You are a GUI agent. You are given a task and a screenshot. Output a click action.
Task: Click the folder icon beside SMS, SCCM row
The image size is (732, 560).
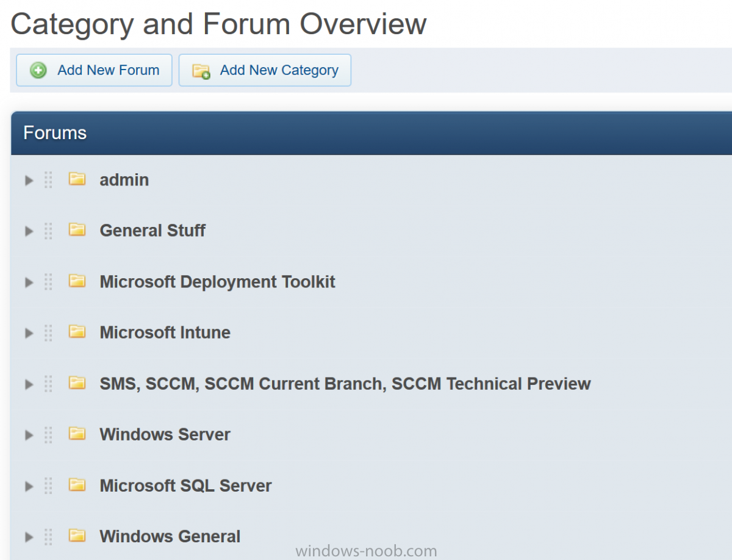coord(77,383)
